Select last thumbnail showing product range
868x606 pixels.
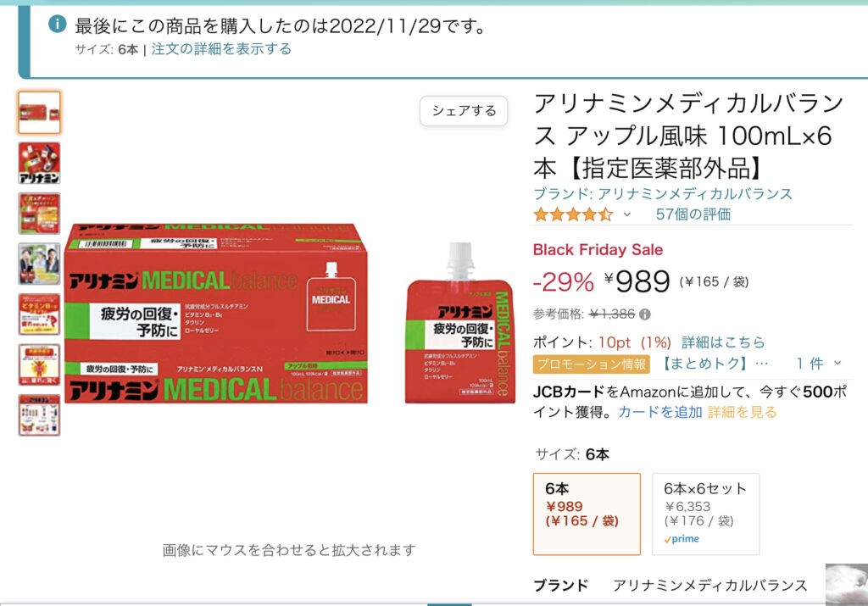39,415
